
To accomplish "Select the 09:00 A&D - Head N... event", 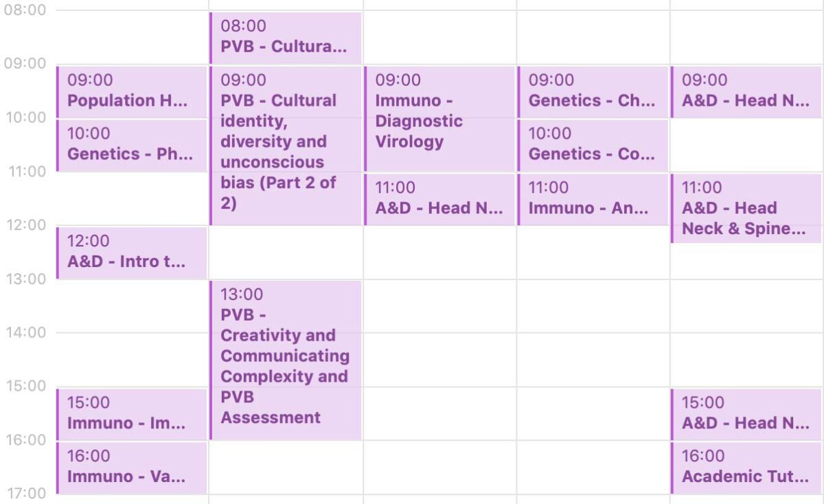I will [746, 91].
